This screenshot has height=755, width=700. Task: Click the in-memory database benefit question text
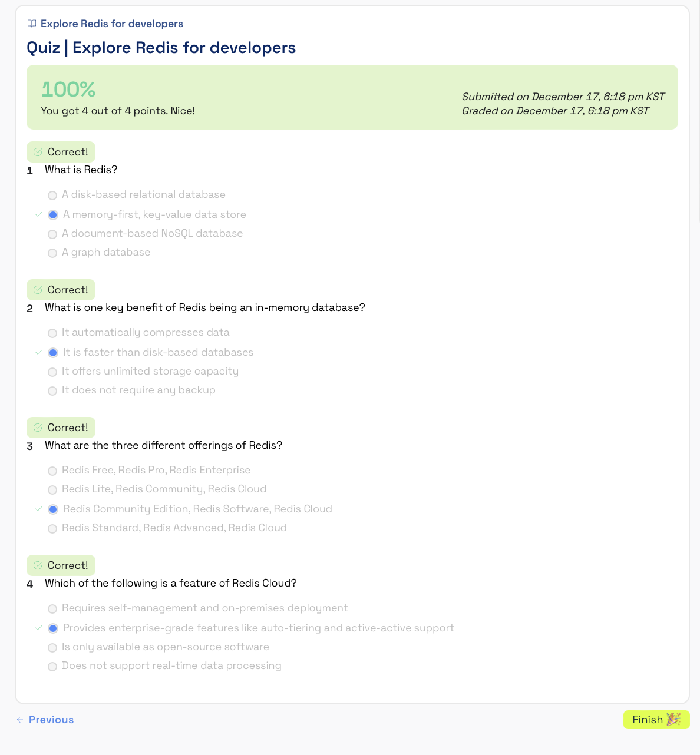click(205, 307)
